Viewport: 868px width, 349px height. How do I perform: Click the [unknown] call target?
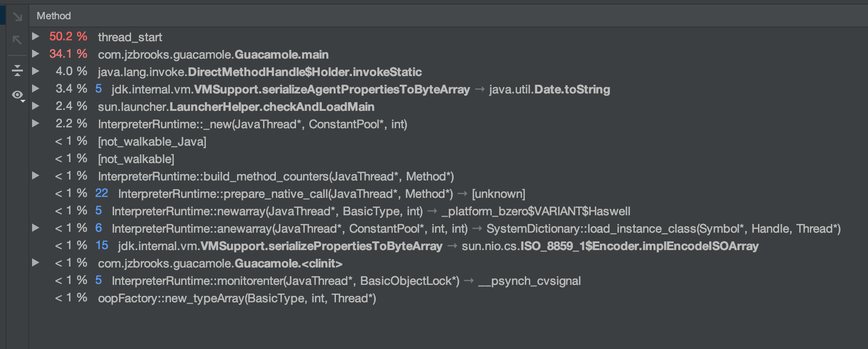point(499,194)
